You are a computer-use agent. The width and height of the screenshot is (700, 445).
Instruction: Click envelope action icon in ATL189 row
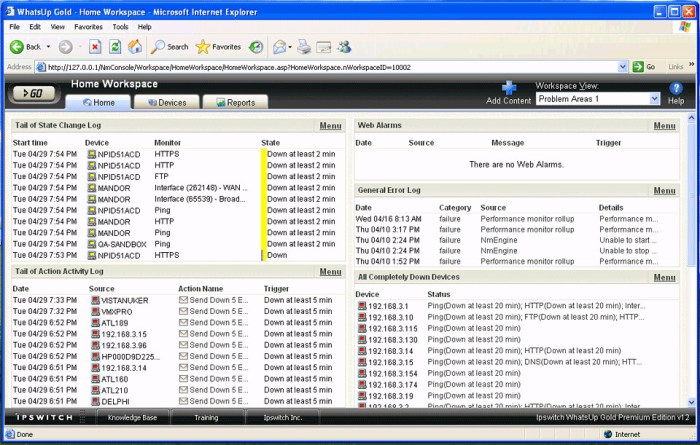click(183, 322)
